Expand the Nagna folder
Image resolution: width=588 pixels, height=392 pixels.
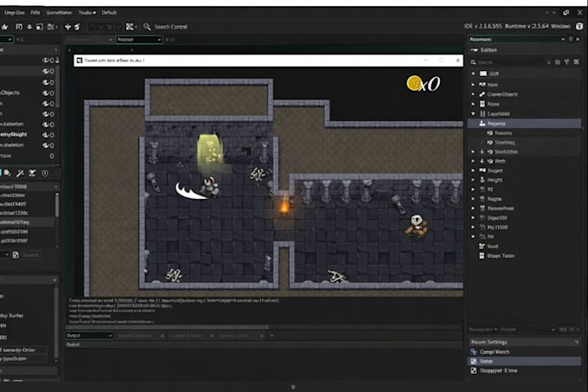pos(473,199)
